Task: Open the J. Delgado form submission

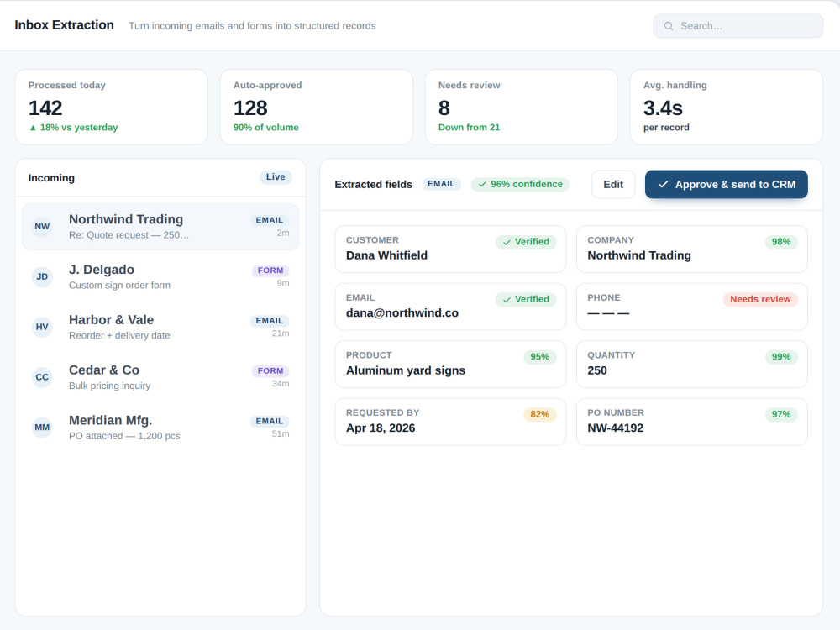Action: click(x=160, y=277)
